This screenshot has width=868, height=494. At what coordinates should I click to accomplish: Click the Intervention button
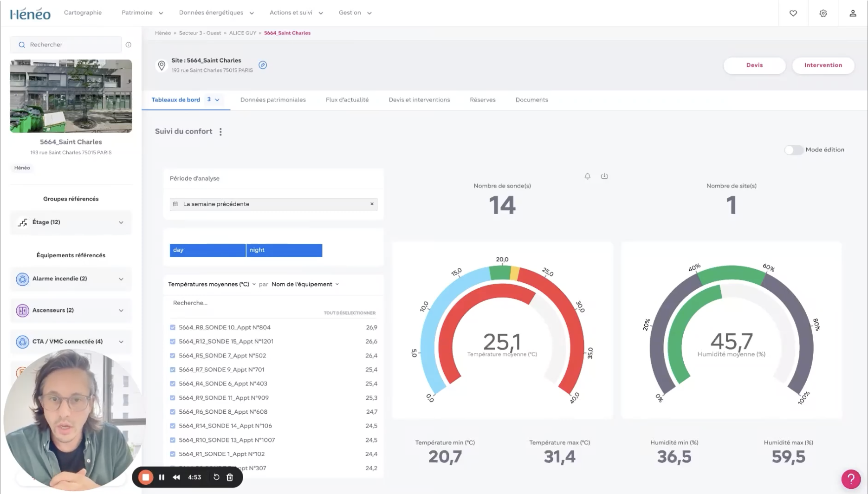click(823, 65)
